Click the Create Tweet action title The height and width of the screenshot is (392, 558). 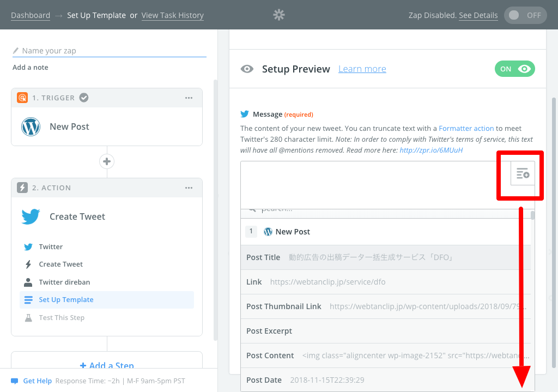(x=77, y=216)
